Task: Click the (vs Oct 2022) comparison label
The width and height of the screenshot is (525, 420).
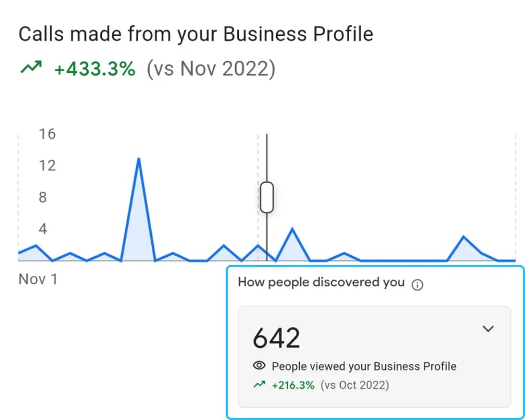Action: coord(354,385)
